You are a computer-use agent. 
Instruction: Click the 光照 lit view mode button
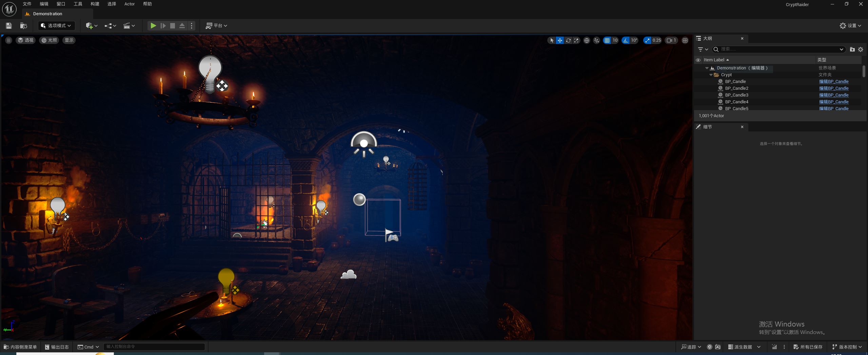[x=49, y=40]
